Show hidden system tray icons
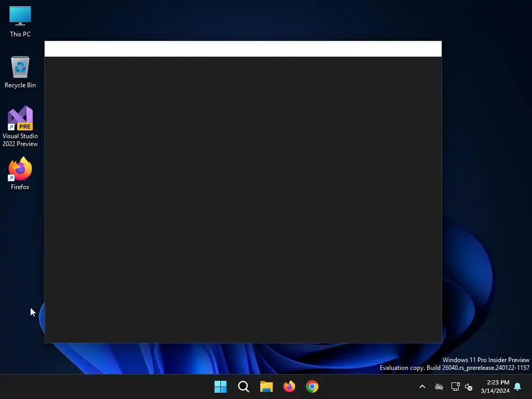532x399 pixels. point(422,387)
